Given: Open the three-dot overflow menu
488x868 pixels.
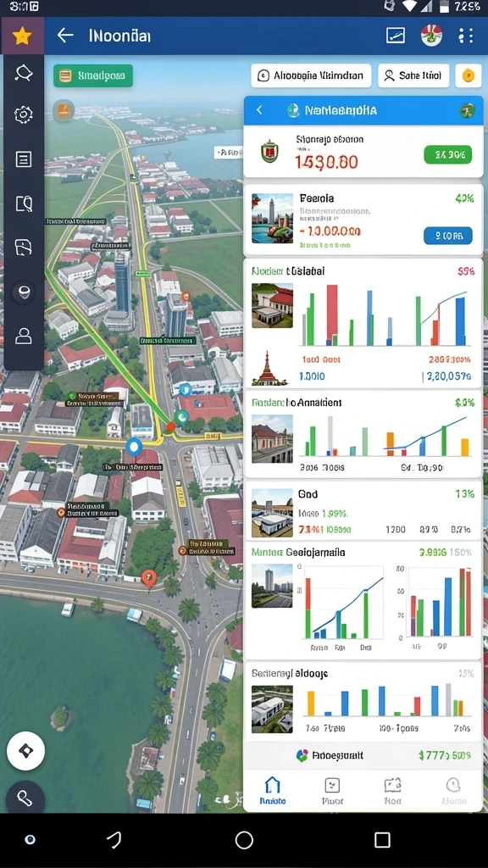Looking at the screenshot, I should (x=466, y=36).
